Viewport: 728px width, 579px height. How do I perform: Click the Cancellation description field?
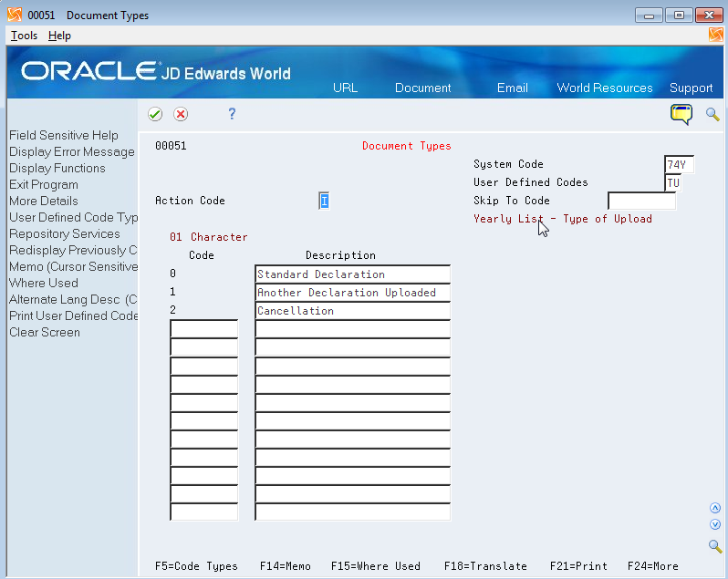352,310
